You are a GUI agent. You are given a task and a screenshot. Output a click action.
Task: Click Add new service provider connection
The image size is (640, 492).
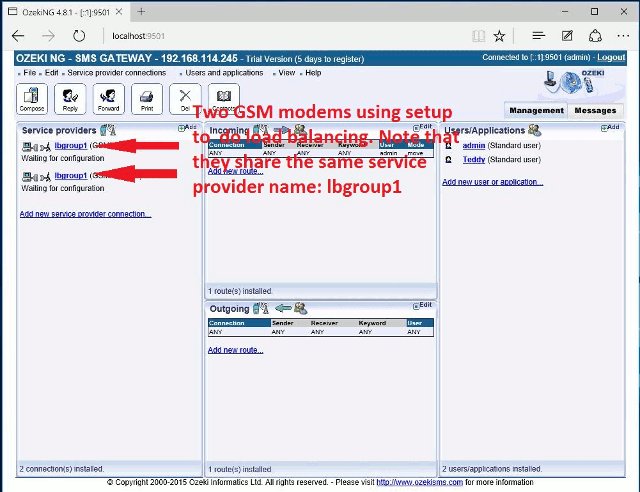point(85,214)
